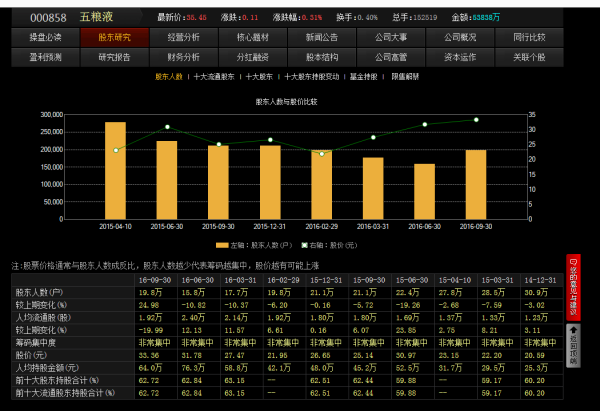Click the 前十大股东持股合计(%) row label
The image size is (600, 411).
click(x=57, y=381)
